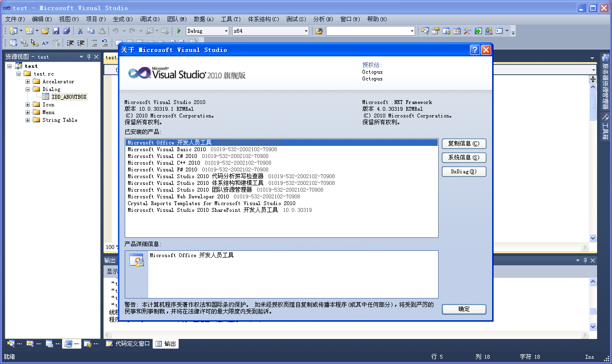
Task: Toggle auto-hide pin on Resource View panel
Action: click(x=89, y=57)
